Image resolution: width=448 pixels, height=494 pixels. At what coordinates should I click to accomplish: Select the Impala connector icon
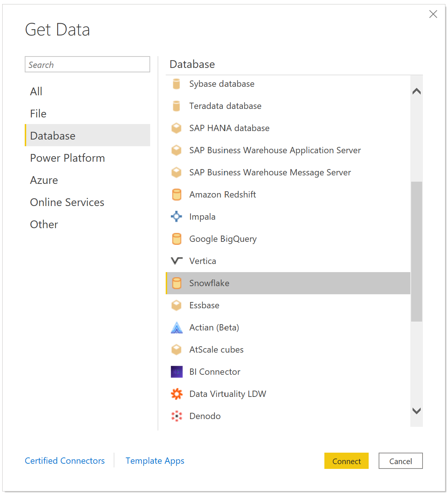tap(176, 217)
